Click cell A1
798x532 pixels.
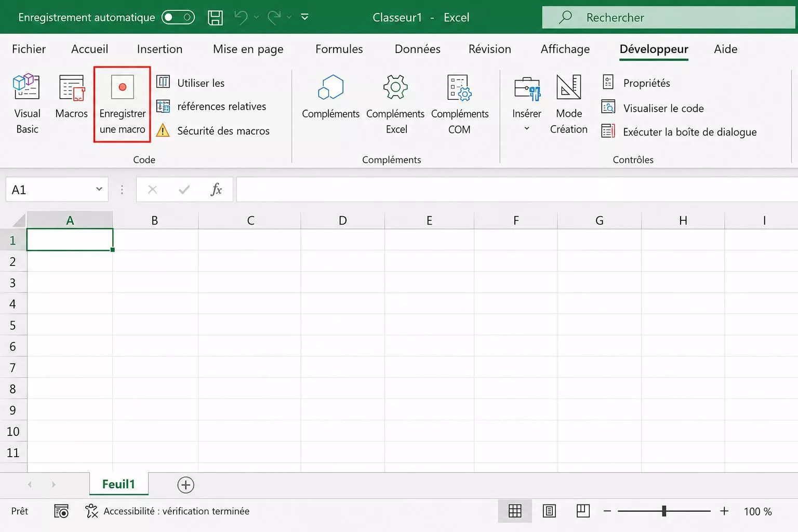tap(70, 240)
